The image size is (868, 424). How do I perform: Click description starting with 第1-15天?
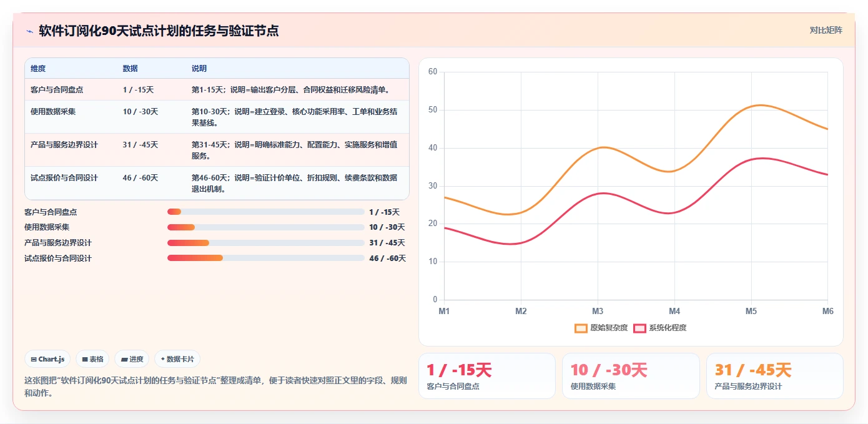point(292,90)
